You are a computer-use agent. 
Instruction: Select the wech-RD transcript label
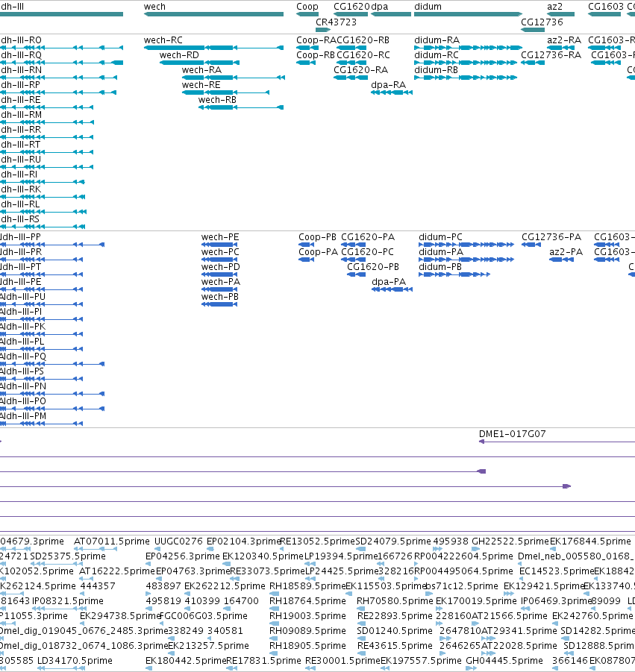(179, 55)
